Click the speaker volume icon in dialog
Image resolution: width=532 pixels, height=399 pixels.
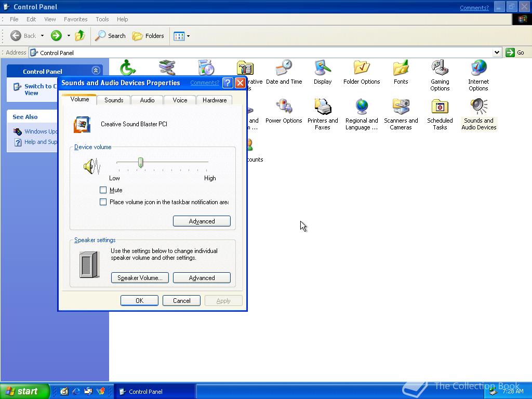91,166
